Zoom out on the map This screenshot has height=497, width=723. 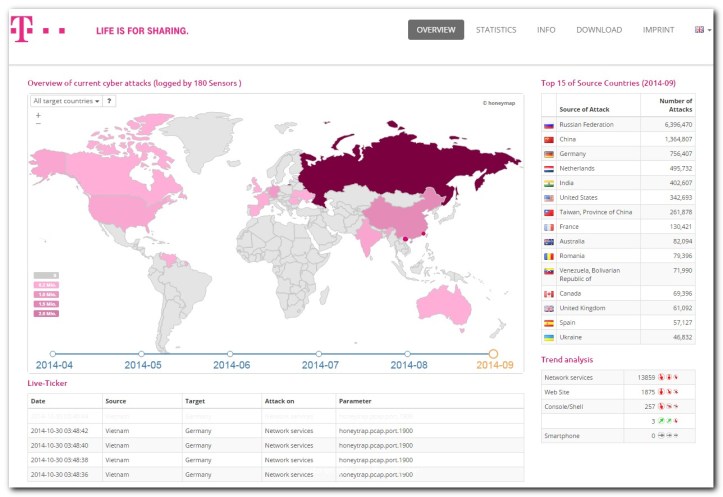pos(38,124)
